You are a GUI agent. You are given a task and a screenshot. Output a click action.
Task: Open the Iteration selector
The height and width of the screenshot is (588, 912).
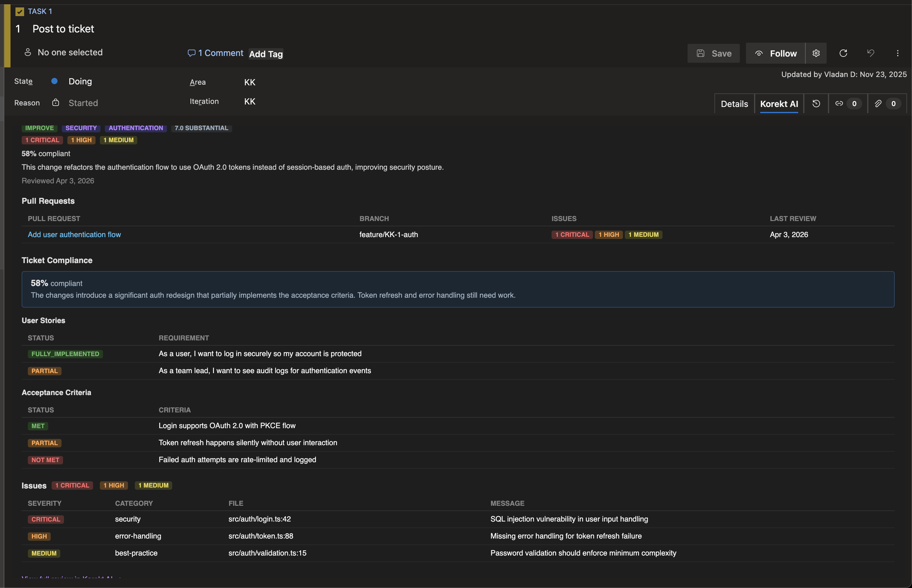point(250,101)
